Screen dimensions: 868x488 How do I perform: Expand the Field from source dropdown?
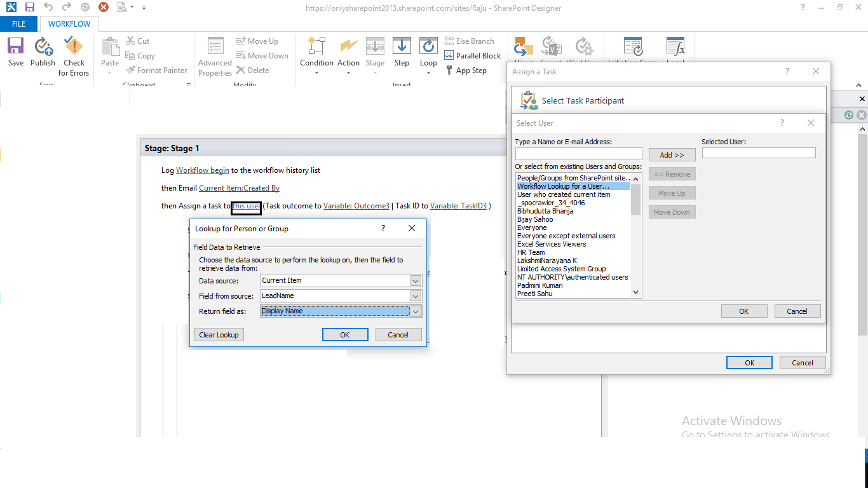416,296
